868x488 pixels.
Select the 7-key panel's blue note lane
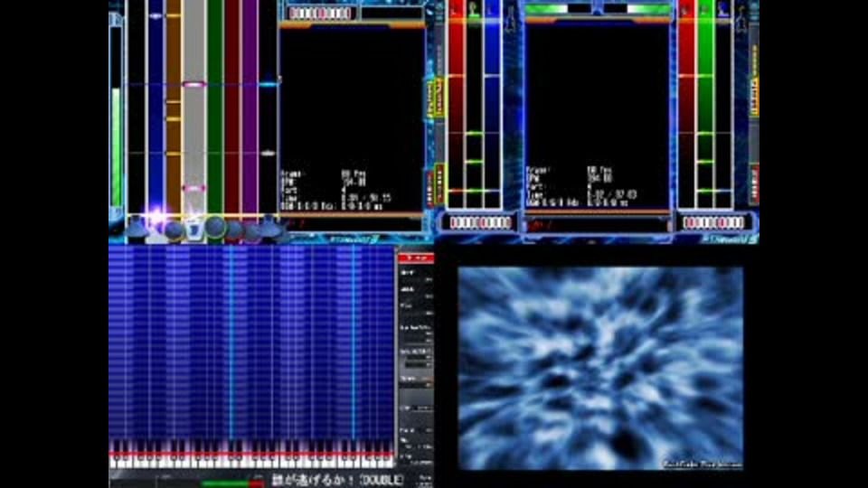pyautogui.click(x=156, y=108)
